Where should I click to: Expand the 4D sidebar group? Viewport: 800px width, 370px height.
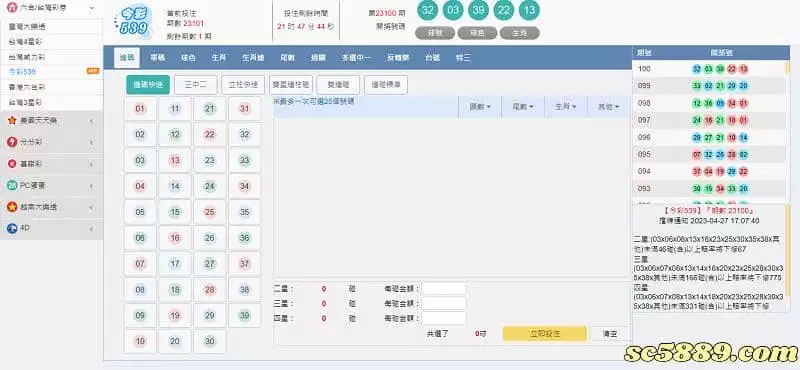point(51,229)
